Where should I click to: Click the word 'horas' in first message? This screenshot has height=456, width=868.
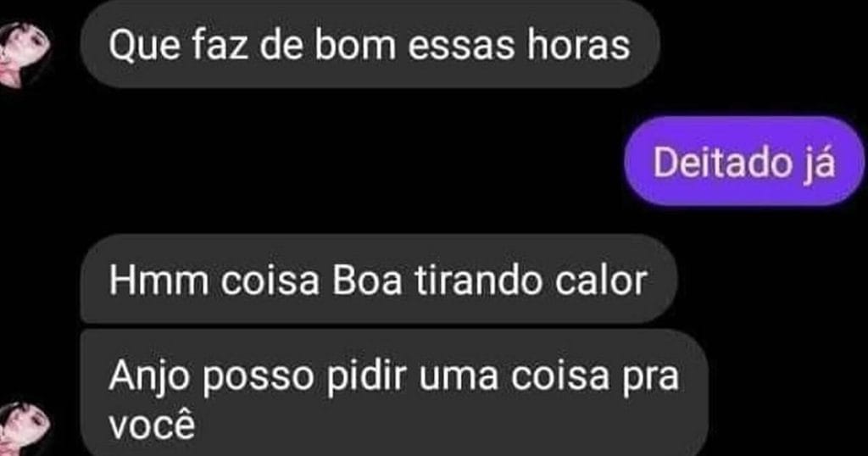(x=578, y=44)
